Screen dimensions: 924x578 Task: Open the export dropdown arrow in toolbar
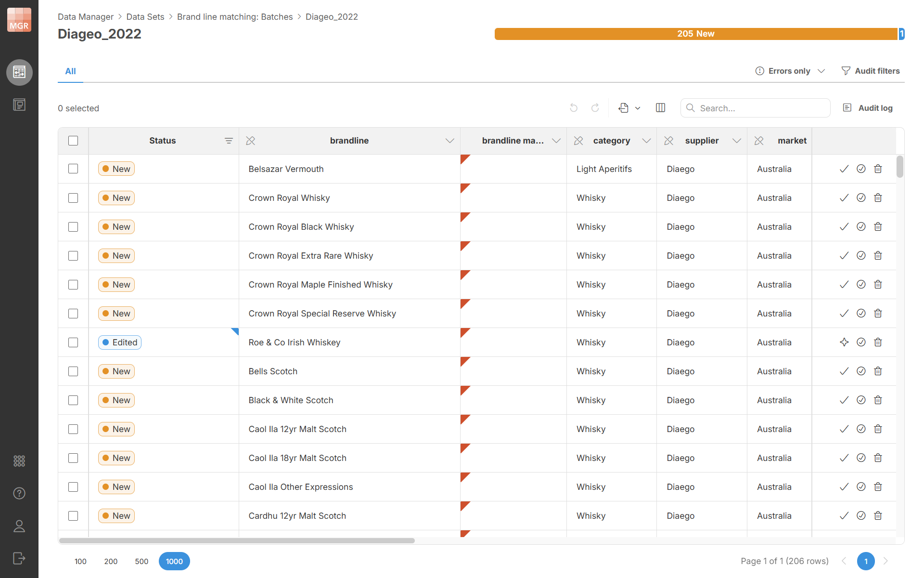[638, 108]
